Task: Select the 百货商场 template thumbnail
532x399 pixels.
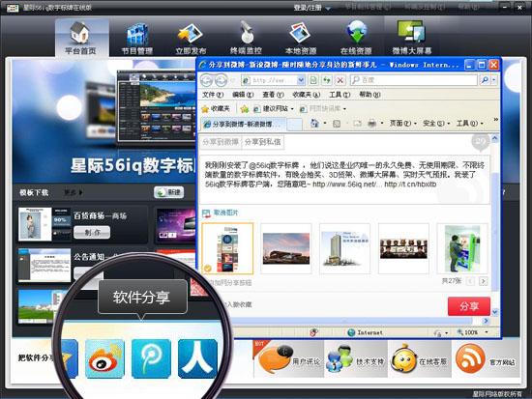Action: (x=44, y=224)
